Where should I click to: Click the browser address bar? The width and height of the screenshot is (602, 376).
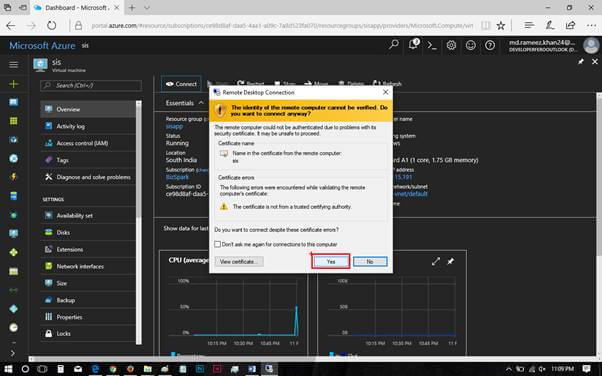coord(282,26)
